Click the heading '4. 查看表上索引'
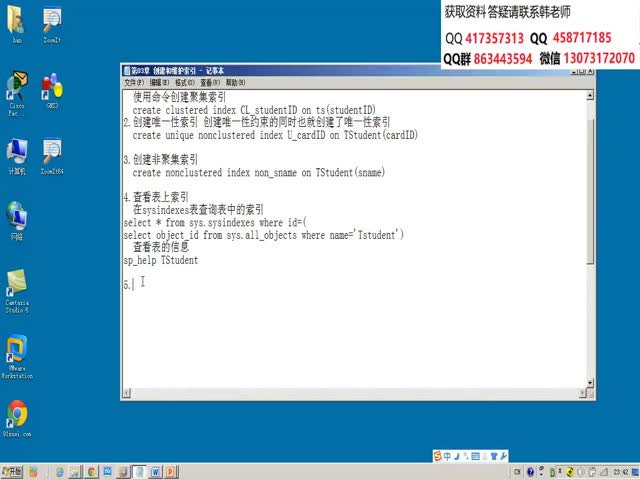Viewport: 640px width, 480px height. coord(156,198)
